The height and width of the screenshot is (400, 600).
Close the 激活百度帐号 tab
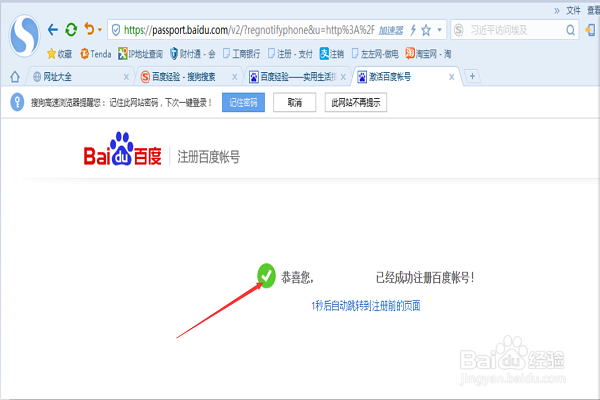pos(452,77)
